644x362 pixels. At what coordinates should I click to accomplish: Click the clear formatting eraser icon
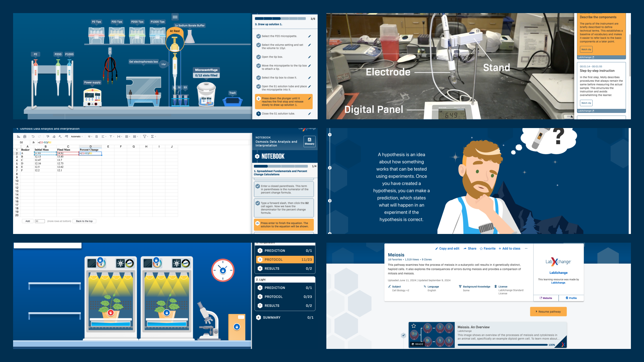54,136
